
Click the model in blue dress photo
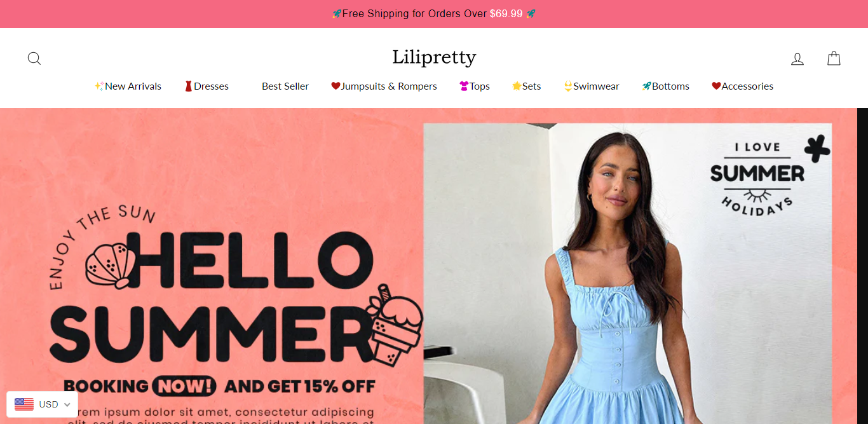(627, 273)
